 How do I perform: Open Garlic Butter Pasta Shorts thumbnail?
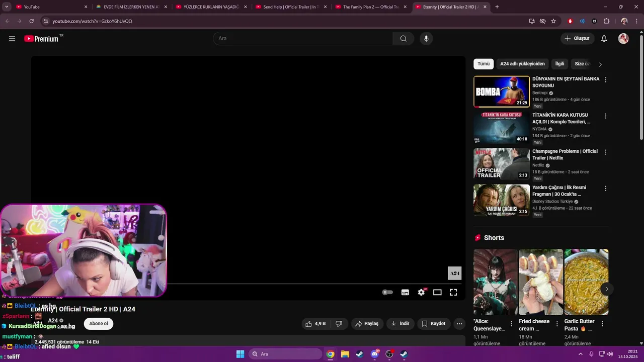[586, 282]
